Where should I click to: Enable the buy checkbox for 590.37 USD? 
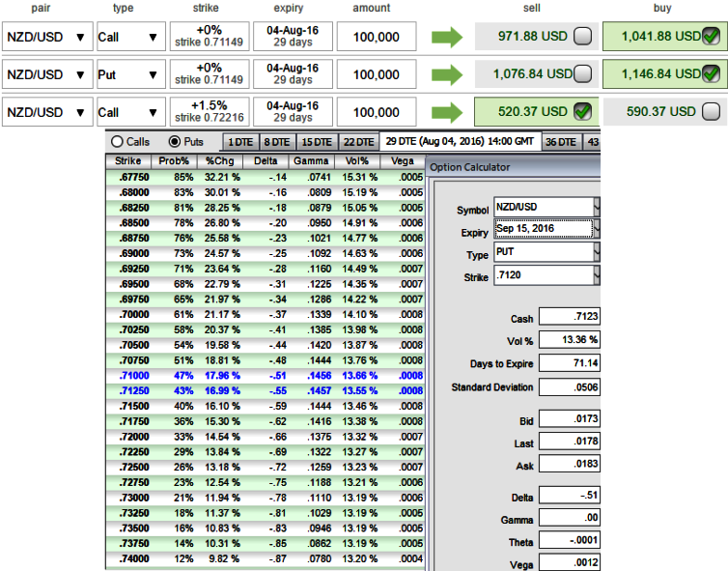click(711, 112)
